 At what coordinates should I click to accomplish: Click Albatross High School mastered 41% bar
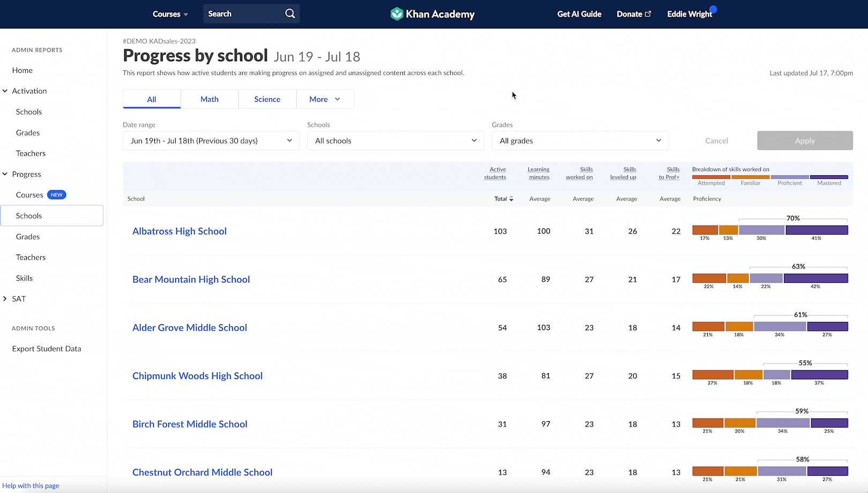[817, 230]
